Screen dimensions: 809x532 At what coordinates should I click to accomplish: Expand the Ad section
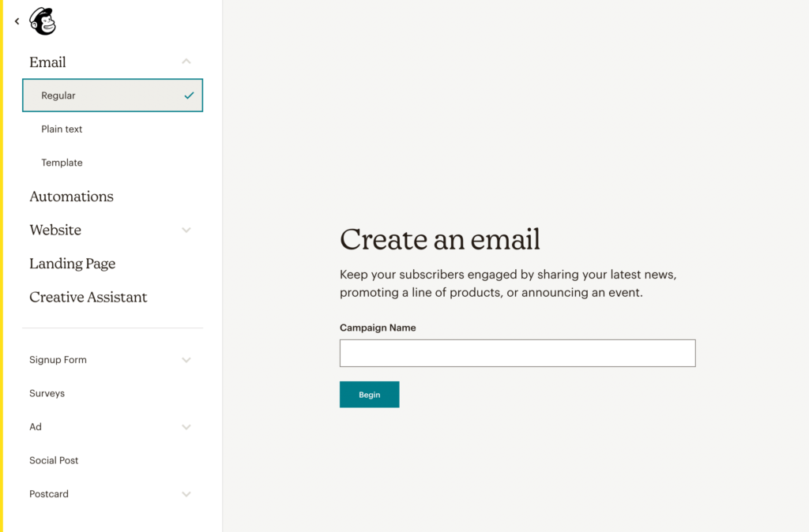(186, 427)
